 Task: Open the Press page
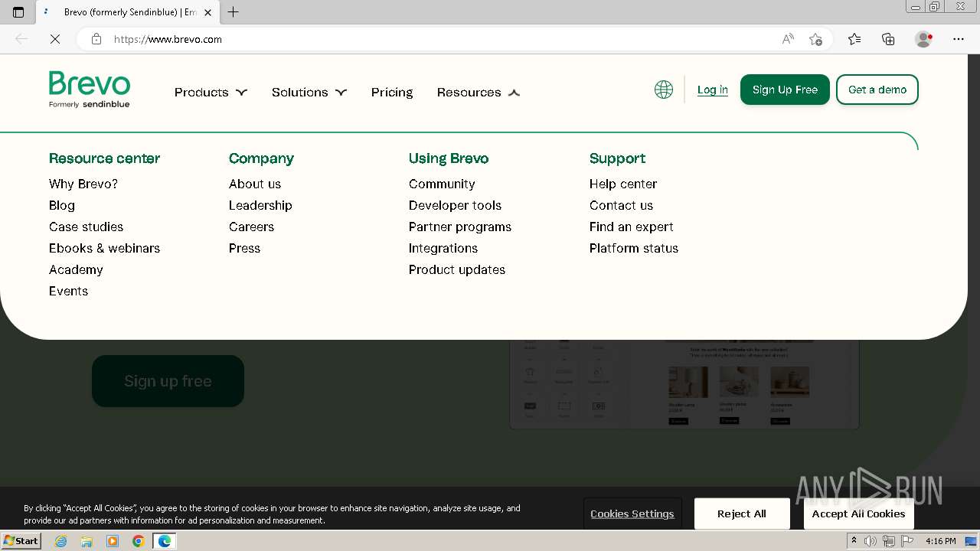244,248
